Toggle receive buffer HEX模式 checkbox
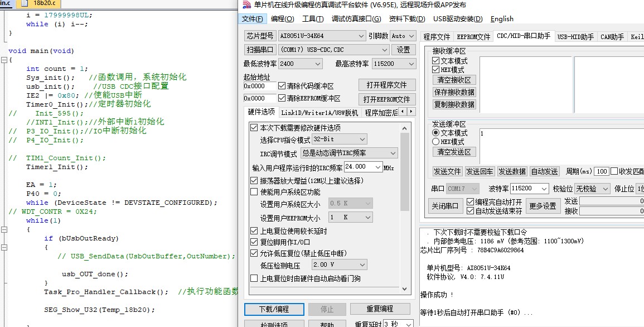Image resolution: width=644 pixels, height=327 pixels. pos(436,70)
